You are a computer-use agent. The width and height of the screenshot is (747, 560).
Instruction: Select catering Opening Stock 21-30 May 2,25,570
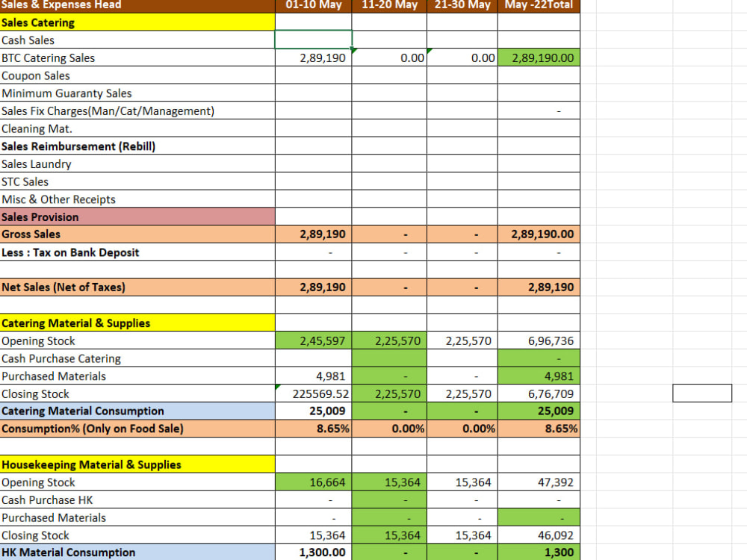[462, 340]
